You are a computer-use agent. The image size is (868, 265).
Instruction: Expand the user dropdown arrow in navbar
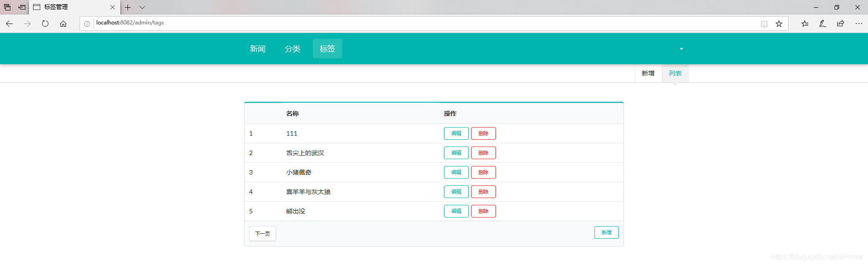tap(681, 49)
